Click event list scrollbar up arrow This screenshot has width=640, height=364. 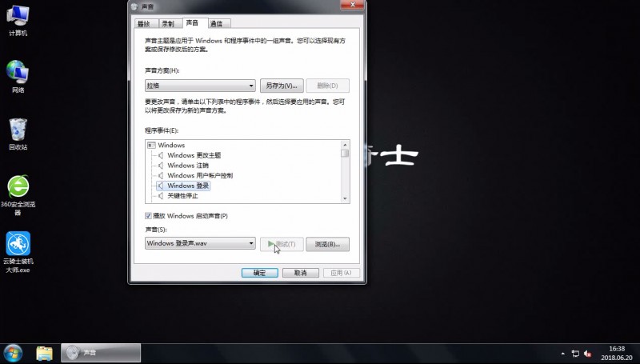pyautogui.click(x=346, y=145)
